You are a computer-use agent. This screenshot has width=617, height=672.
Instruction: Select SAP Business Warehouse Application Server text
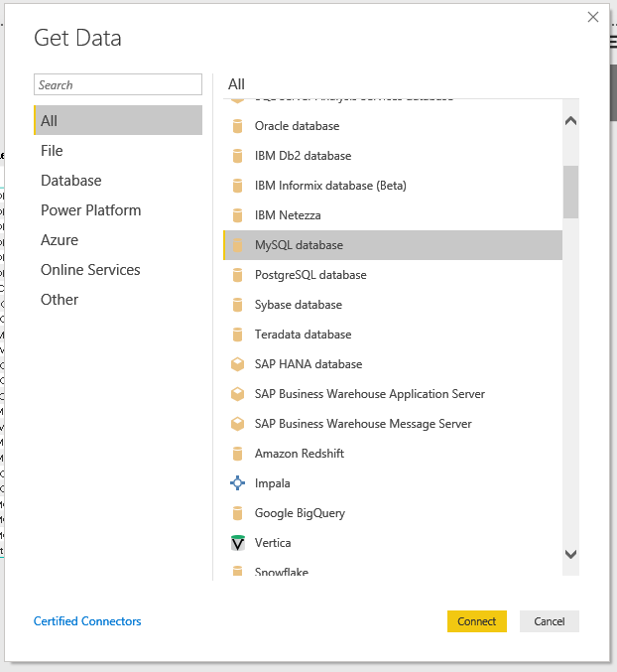click(x=370, y=394)
